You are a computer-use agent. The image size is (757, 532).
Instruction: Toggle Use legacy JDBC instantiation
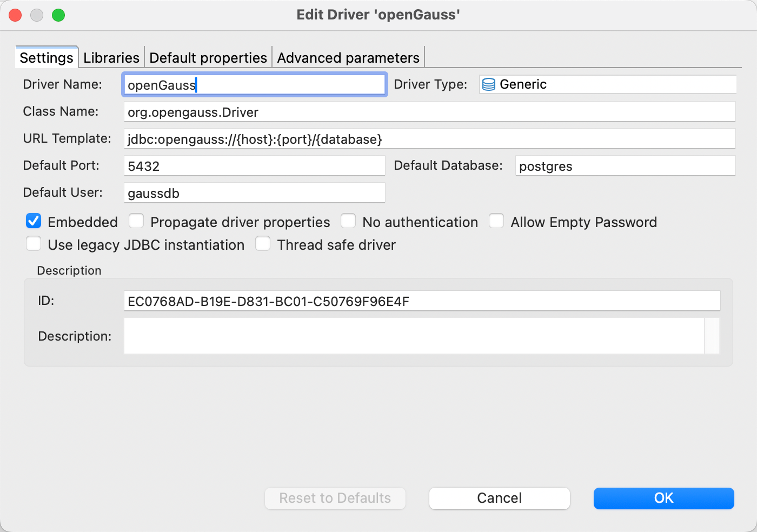(34, 244)
